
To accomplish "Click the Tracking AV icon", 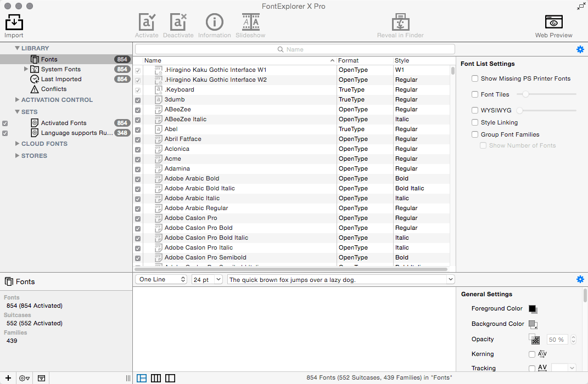I will [x=542, y=368].
